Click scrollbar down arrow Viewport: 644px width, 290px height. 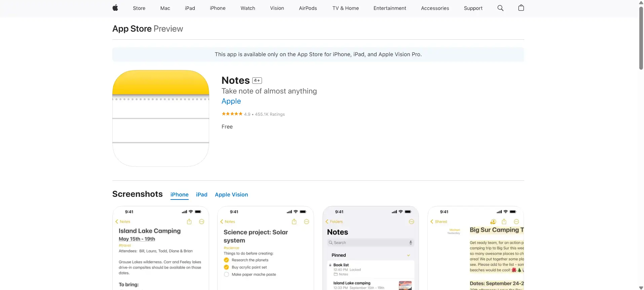[x=641, y=287]
